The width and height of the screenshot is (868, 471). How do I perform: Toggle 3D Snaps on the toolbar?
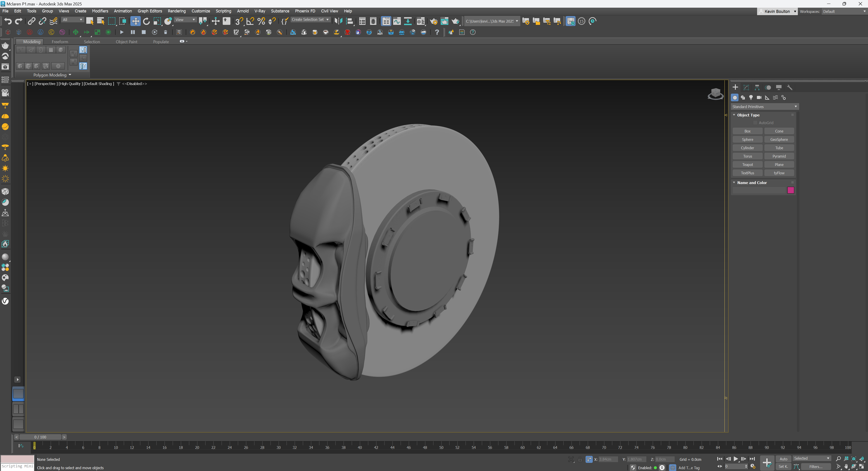click(x=239, y=21)
